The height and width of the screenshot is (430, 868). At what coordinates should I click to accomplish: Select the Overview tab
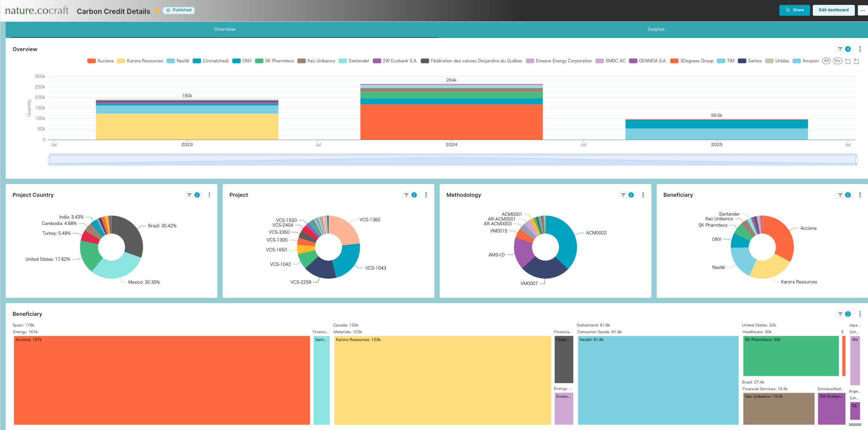[225, 29]
